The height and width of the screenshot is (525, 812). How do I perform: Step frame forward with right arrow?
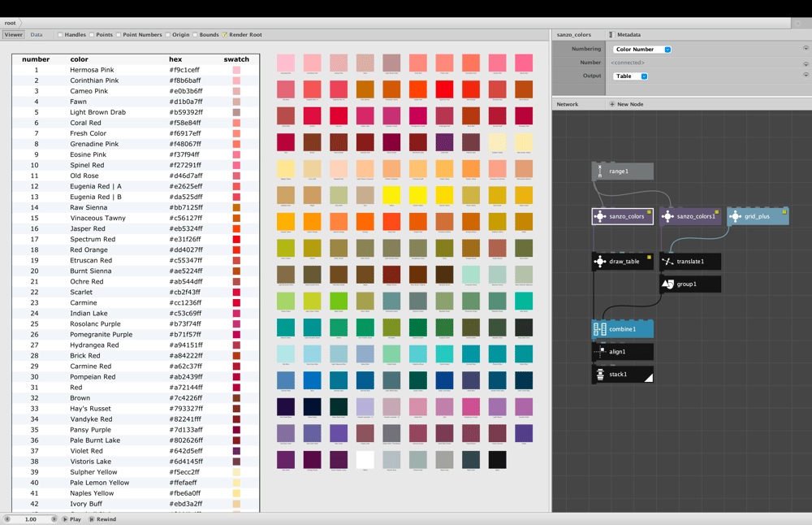click(54, 518)
